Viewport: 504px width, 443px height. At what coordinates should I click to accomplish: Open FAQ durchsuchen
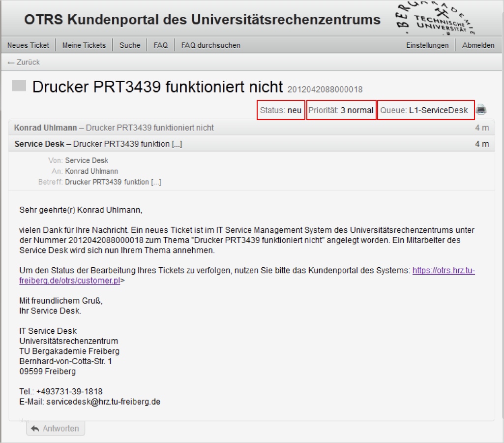pyautogui.click(x=211, y=45)
